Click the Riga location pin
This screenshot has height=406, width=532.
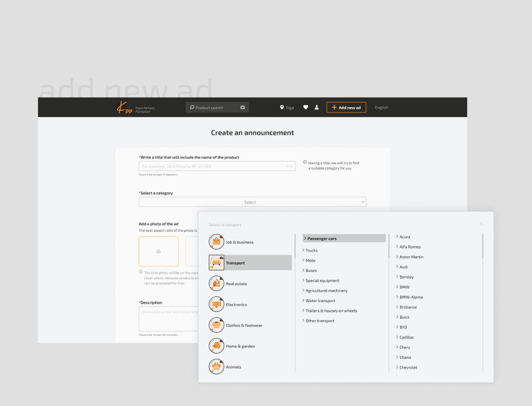(282, 108)
